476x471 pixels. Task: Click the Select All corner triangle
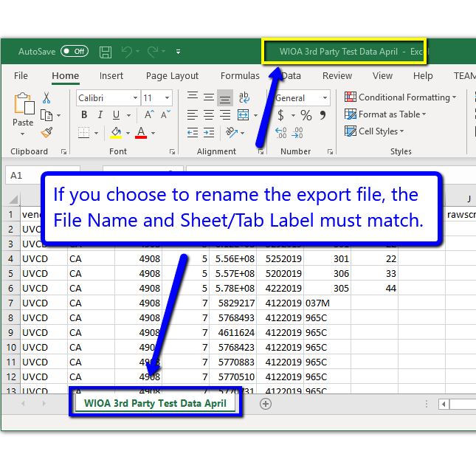point(13,199)
